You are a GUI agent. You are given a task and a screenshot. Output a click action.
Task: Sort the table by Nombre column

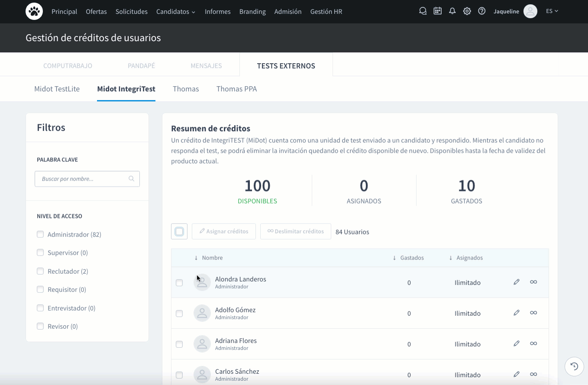[212, 258]
